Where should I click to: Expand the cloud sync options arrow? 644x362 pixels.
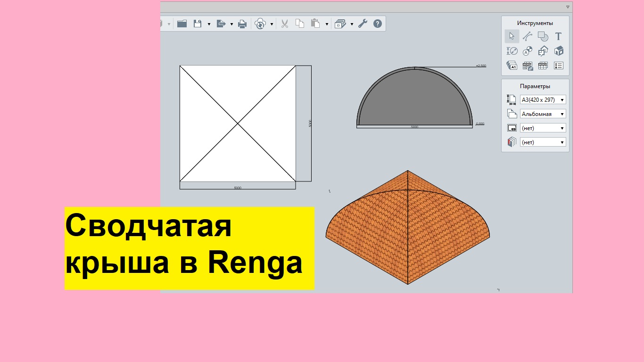click(x=272, y=24)
